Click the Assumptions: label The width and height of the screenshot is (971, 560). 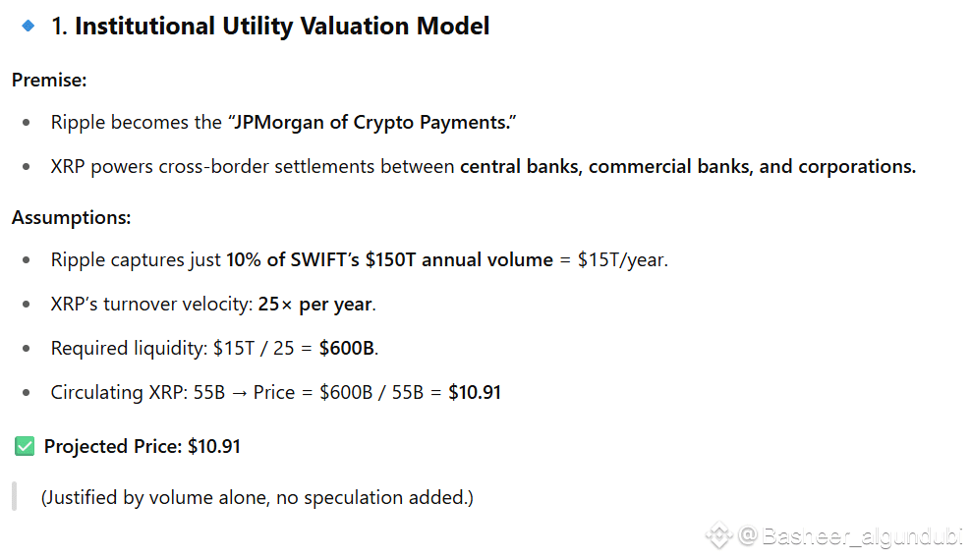[x=71, y=217]
